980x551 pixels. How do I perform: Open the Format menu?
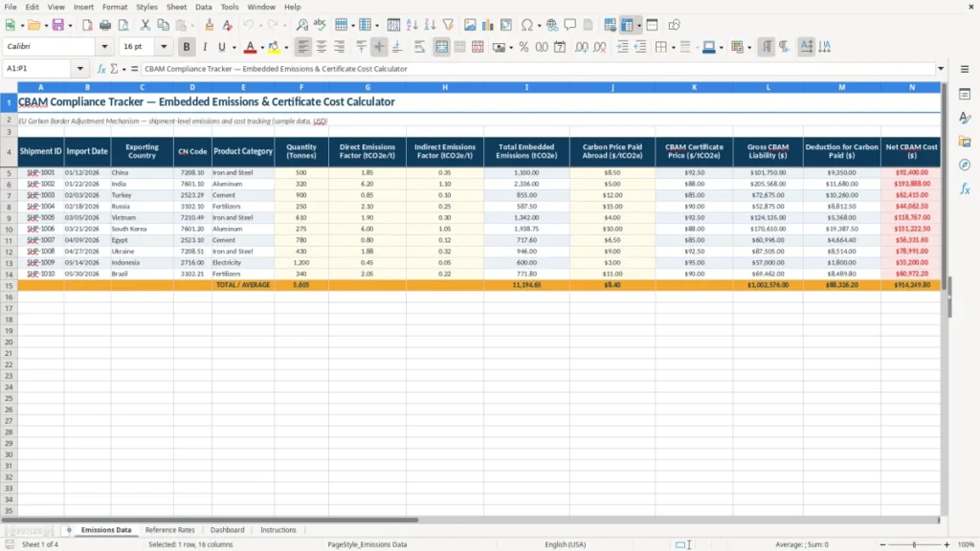click(x=115, y=7)
